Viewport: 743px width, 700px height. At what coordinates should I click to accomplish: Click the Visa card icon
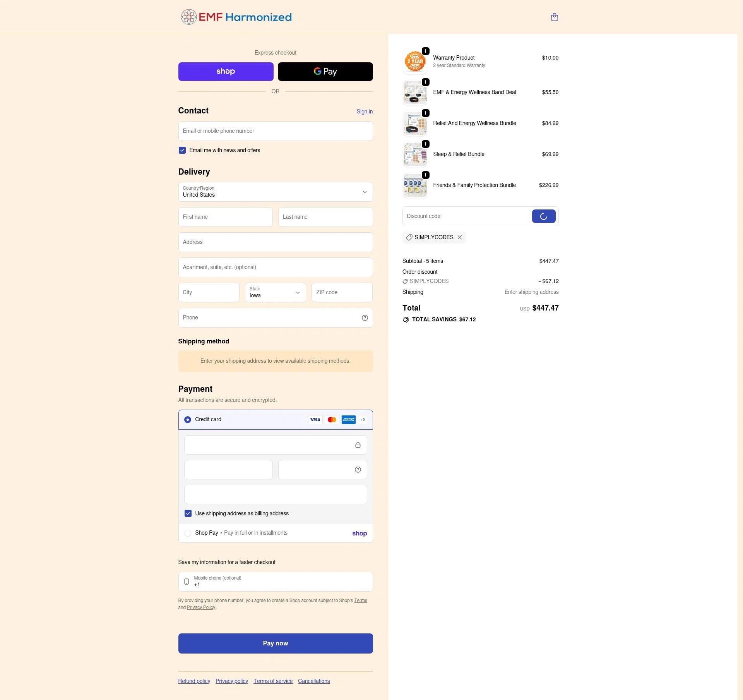coord(315,420)
